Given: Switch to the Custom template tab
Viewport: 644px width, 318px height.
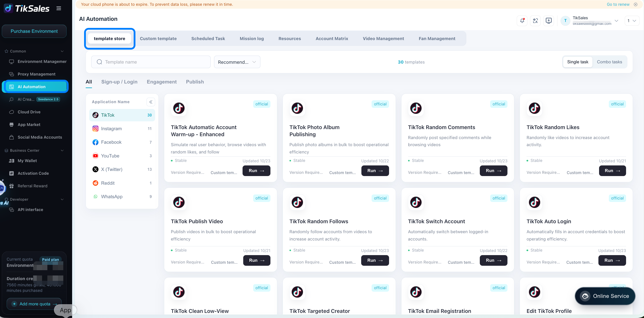Looking at the screenshot, I should [158, 39].
